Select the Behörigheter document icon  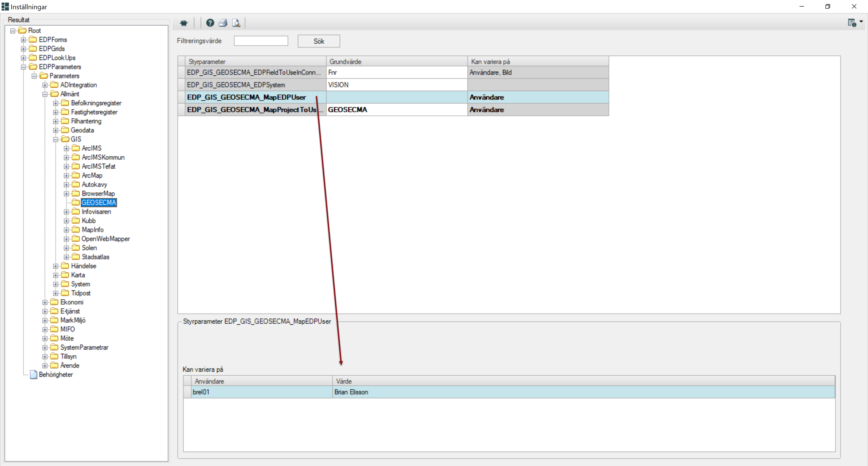point(33,374)
